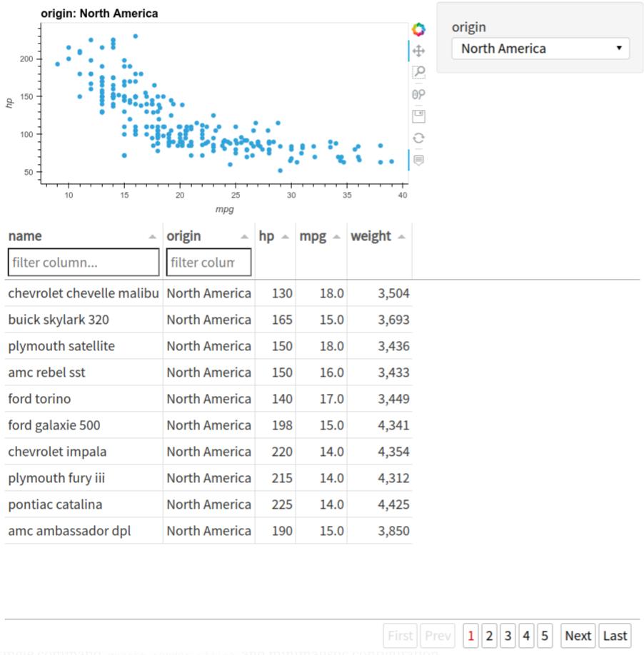Select the chevrolet chevelle malibu cell
The height and width of the screenshot is (655, 644).
(x=84, y=293)
